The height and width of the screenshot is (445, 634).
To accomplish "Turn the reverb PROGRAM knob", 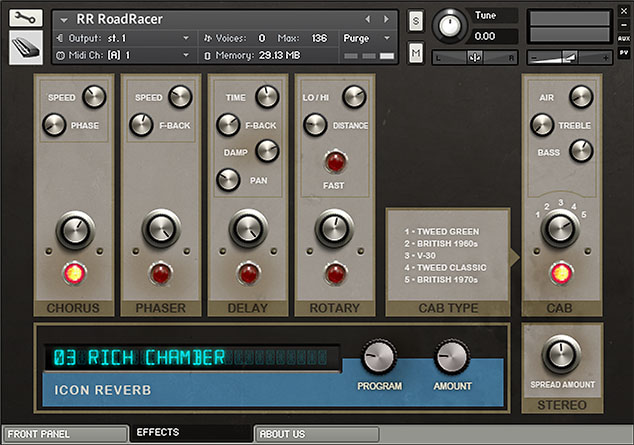I will tap(378, 357).
